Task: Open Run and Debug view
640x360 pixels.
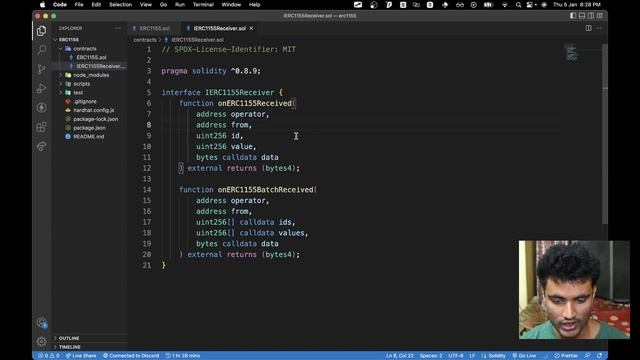Action: pos(41,88)
